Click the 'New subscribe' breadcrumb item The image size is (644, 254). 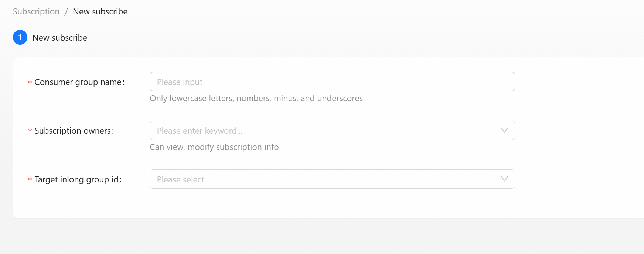(100, 12)
